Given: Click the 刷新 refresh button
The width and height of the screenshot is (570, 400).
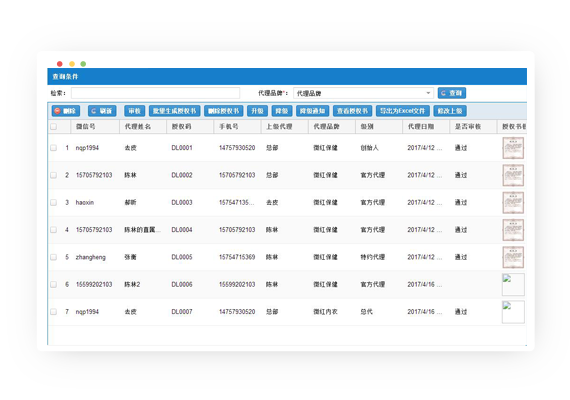Looking at the screenshot, I should [x=102, y=111].
